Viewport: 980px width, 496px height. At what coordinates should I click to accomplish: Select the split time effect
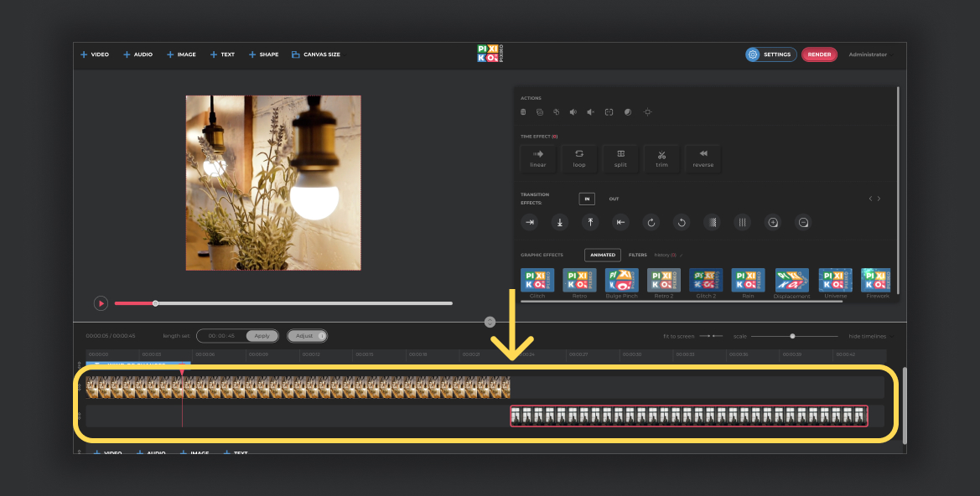(620, 158)
